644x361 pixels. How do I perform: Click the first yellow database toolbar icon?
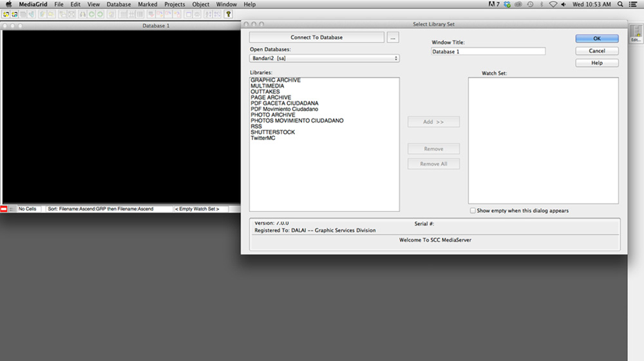click(x=5, y=14)
